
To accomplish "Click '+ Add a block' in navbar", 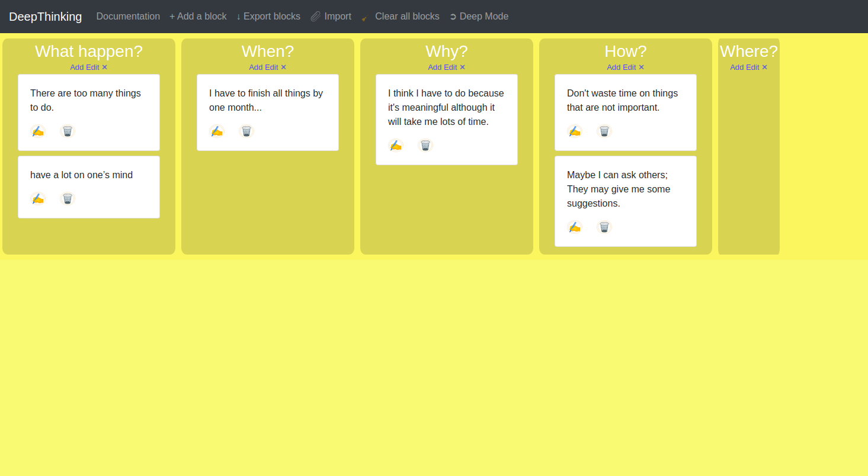I will tap(198, 17).
